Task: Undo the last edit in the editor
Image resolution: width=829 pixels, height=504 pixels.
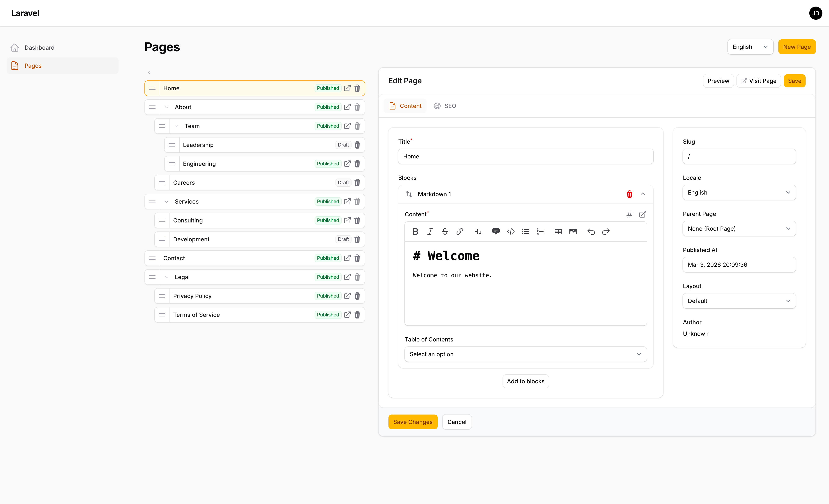Action: coord(591,231)
